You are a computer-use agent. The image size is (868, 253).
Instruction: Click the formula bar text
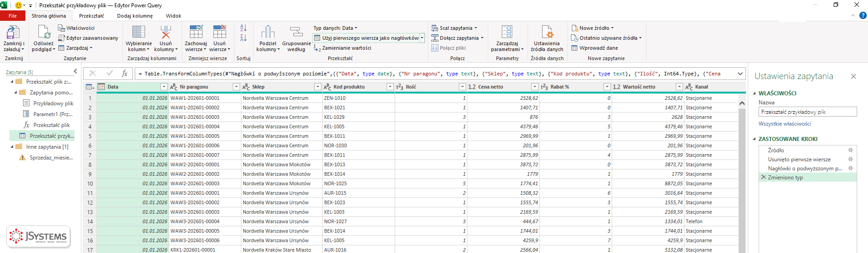(429, 74)
